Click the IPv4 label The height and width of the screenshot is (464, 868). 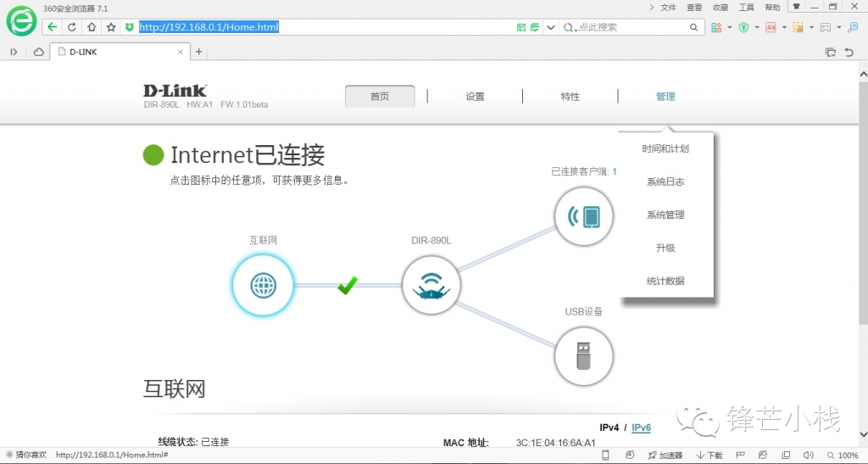(x=609, y=428)
